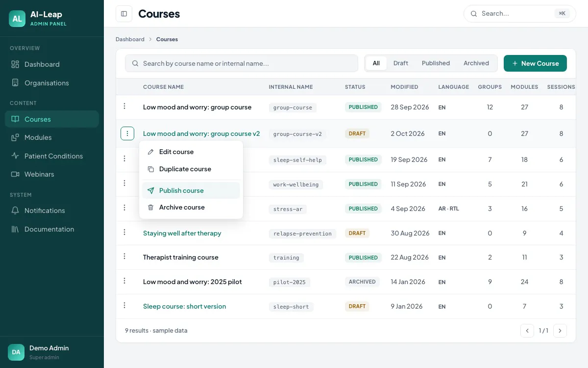Switch to the All filter tab

pos(376,63)
